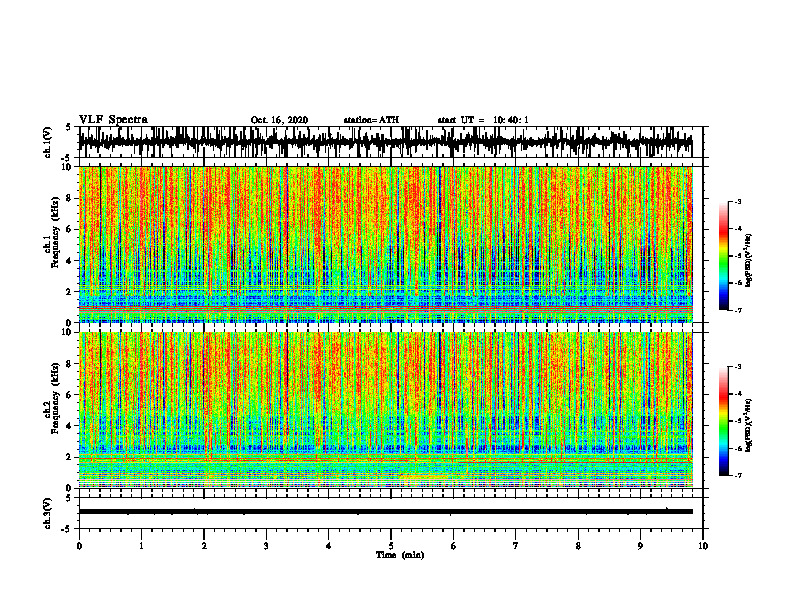The width and height of the screenshot is (792, 612).
Task: Click inside the ch.2 spectrogram panel
Action: coord(386,410)
